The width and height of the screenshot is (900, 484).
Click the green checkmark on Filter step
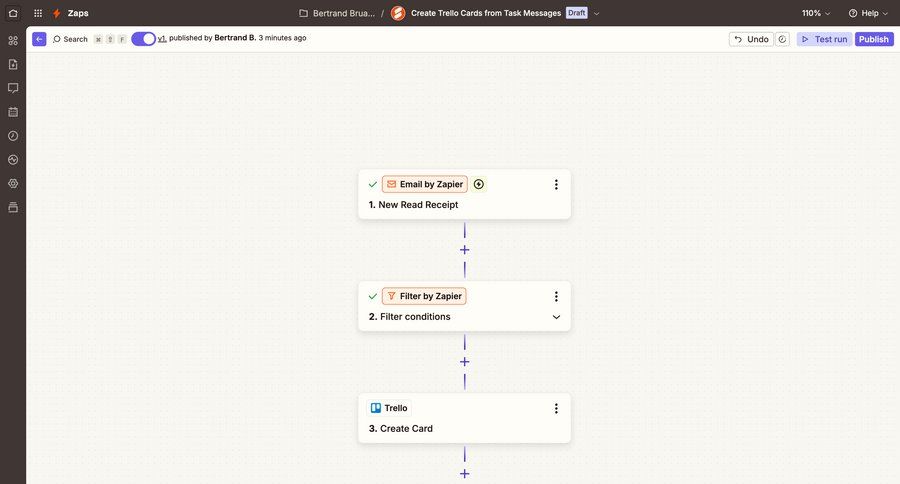pyautogui.click(x=373, y=296)
